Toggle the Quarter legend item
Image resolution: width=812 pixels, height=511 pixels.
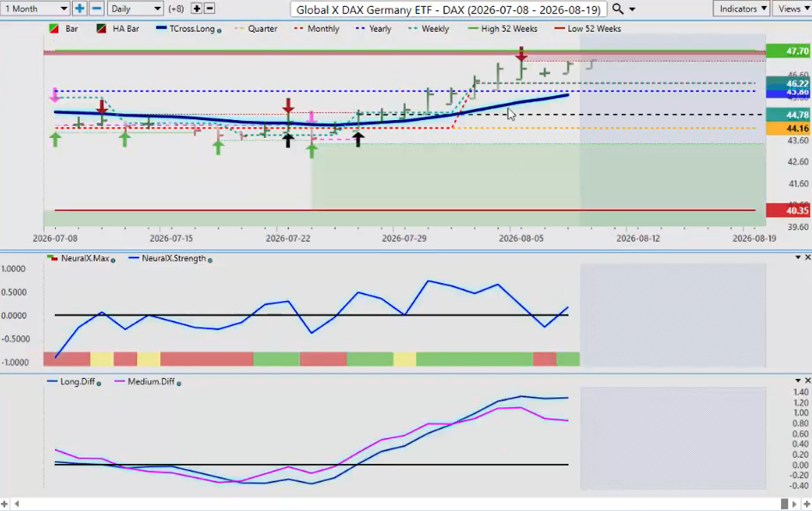point(256,28)
